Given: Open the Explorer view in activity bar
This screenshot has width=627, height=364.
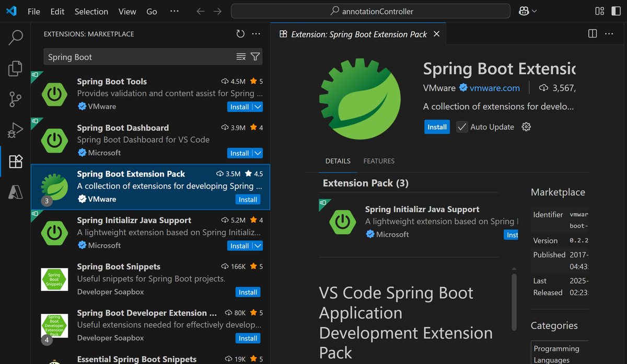Looking at the screenshot, I should [x=16, y=68].
